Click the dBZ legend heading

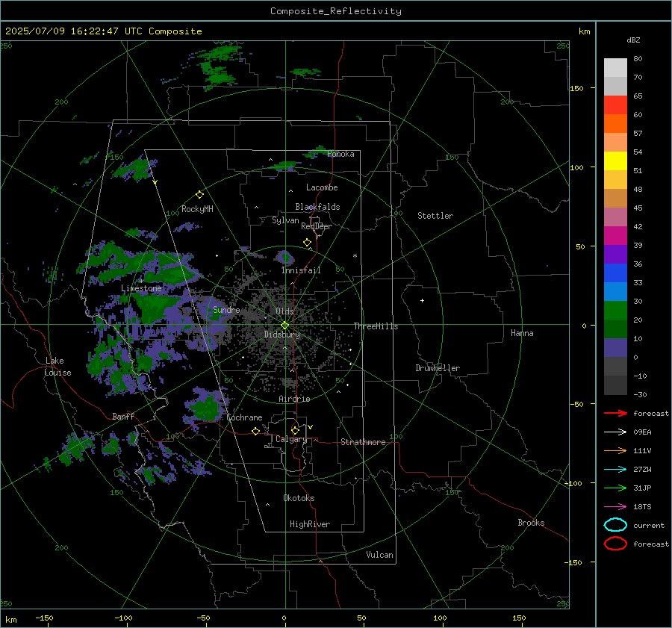tap(633, 40)
